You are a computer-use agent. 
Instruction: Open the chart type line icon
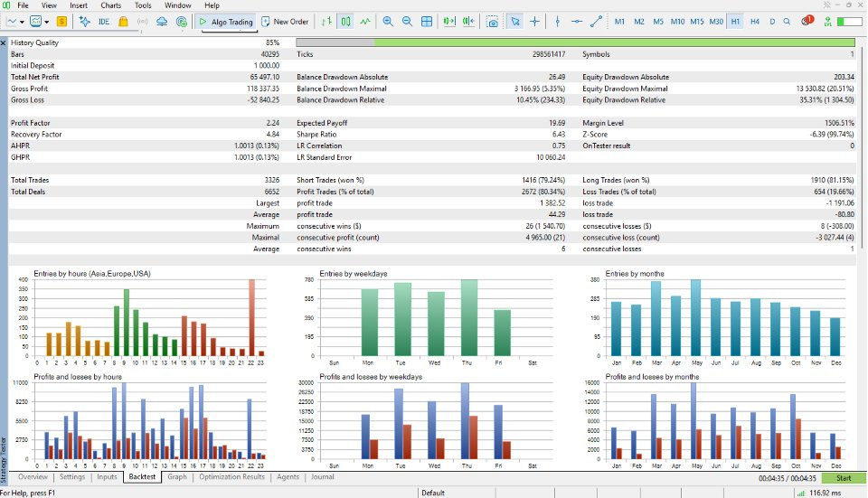point(12,22)
